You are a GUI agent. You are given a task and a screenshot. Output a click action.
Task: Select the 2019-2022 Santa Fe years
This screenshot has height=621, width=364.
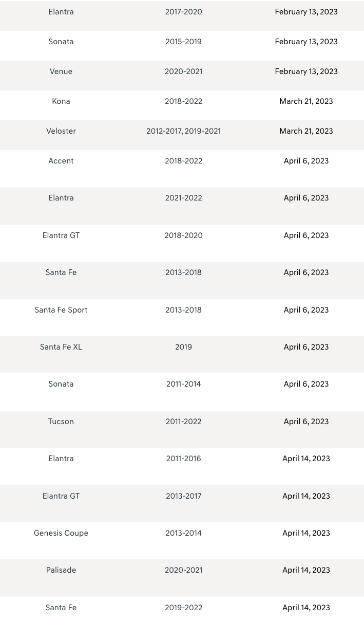183,608
